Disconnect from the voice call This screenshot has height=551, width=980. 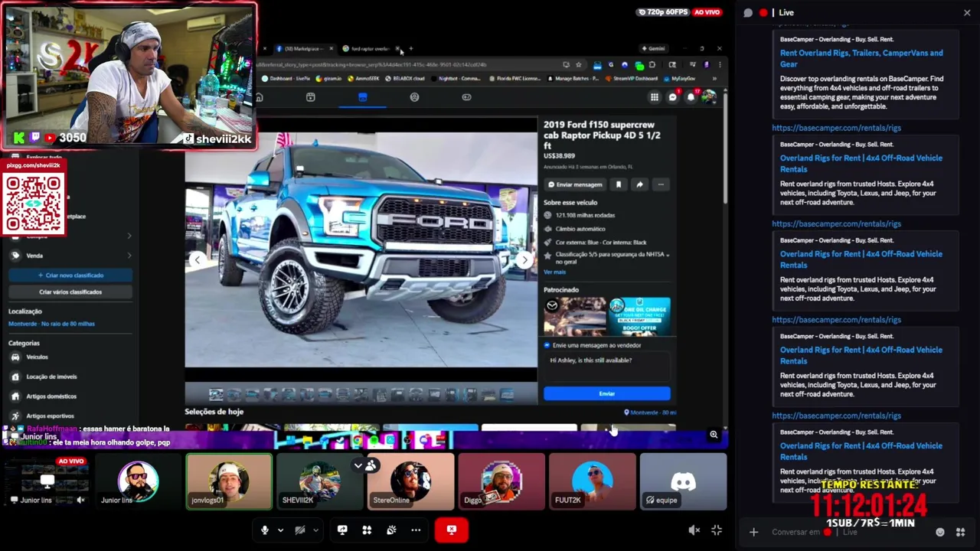tap(452, 530)
